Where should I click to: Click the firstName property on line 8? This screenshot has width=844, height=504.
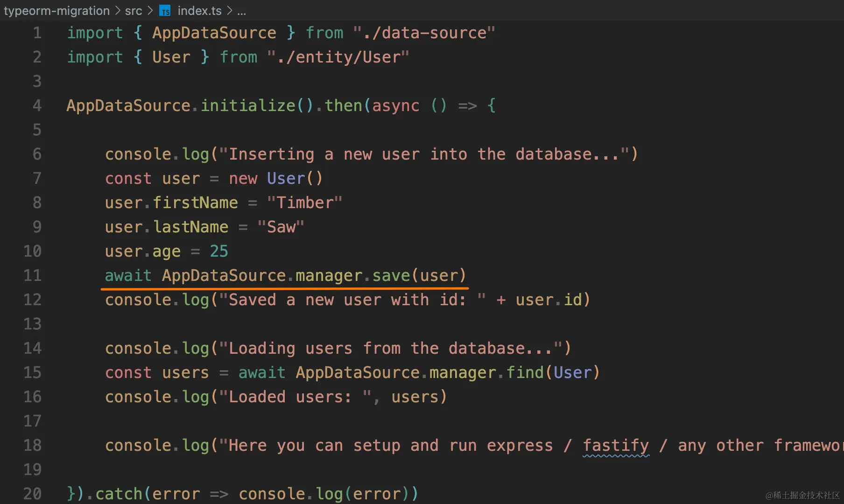[x=196, y=203]
